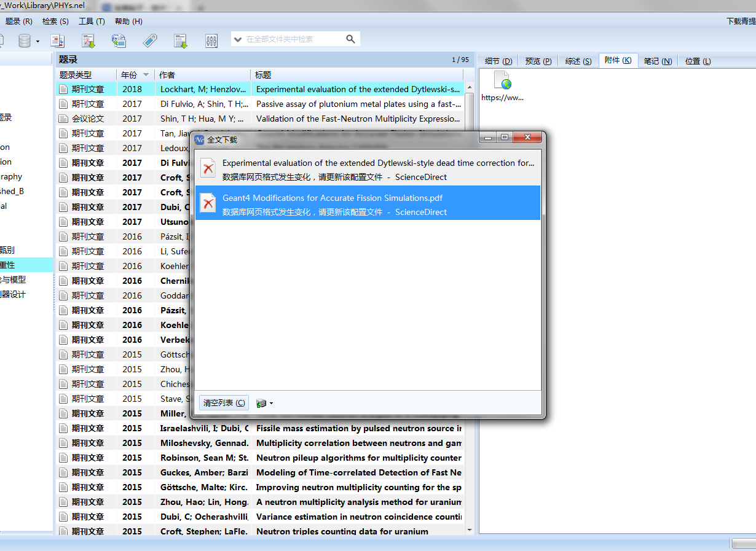This screenshot has height=551, width=756.
Task: Click the failed PDF icon of Geant4 entry
Action: coord(209,203)
